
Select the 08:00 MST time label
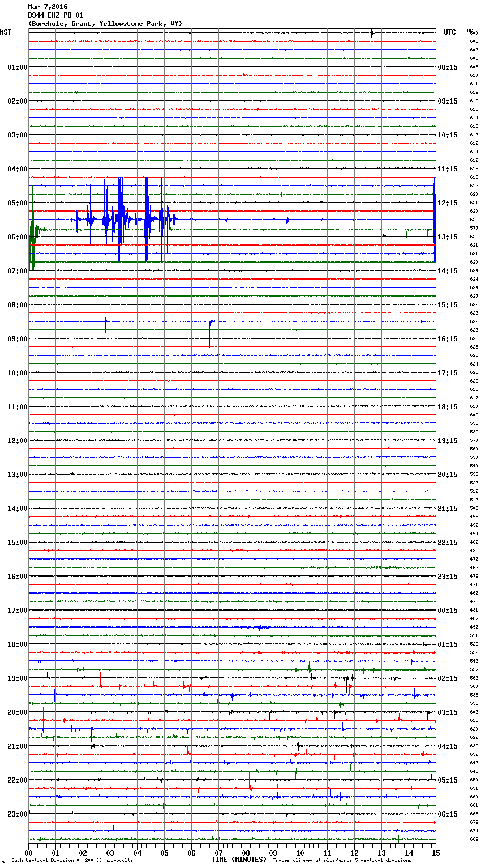[x=18, y=305]
